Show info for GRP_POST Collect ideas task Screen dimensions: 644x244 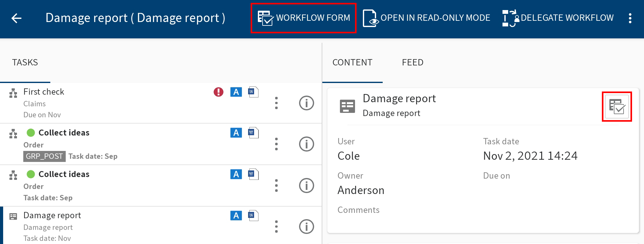[x=307, y=144]
